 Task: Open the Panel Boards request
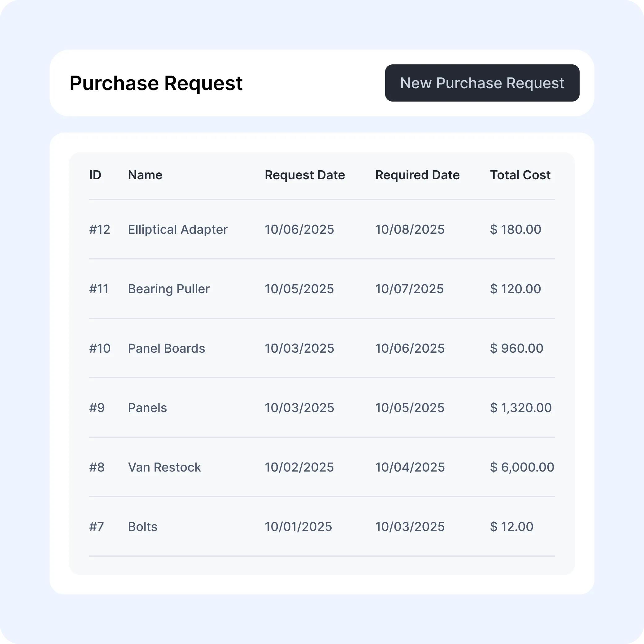click(x=166, y=348)
